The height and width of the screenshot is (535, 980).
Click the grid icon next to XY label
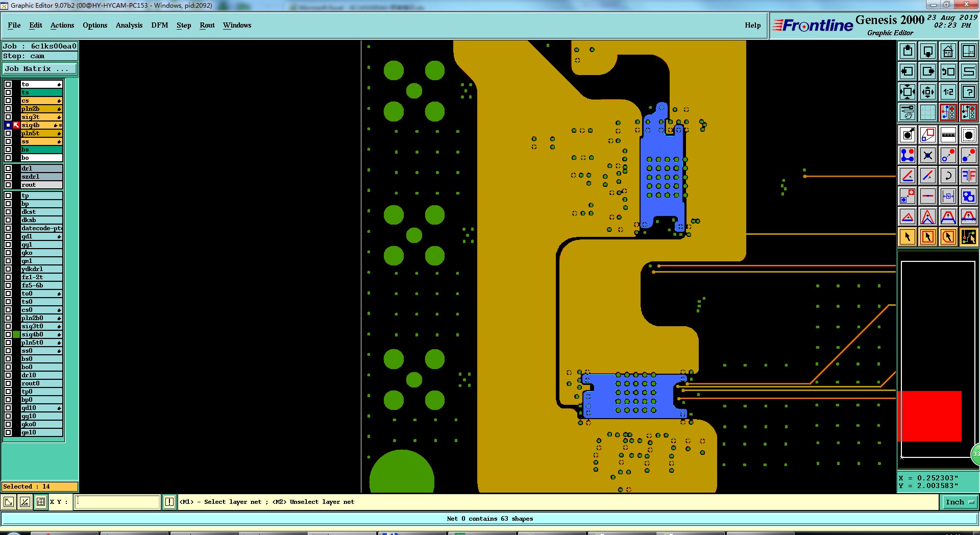point(41,502)
